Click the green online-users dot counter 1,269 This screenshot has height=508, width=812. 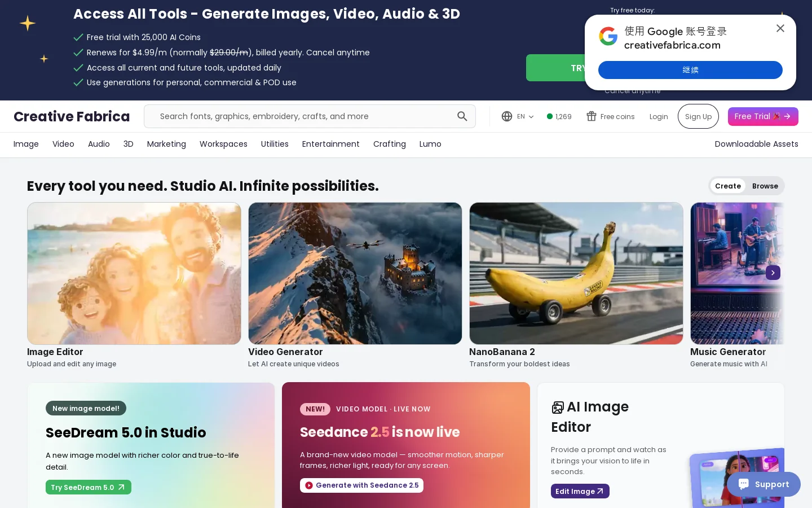point(559,116)
